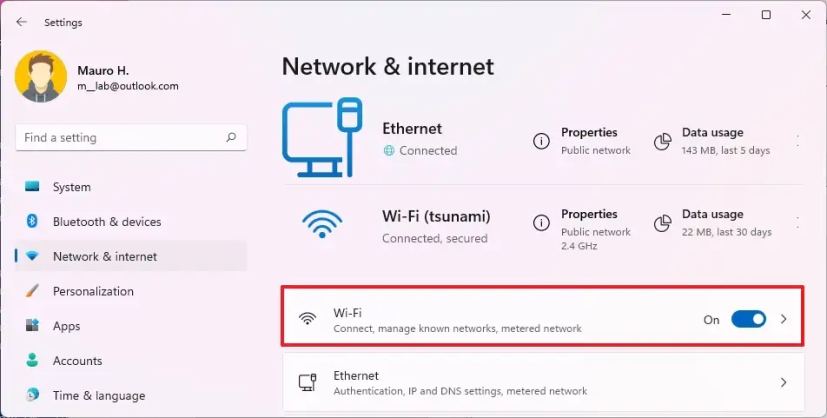Click the back arrow icon in Settings

(21, 22)
